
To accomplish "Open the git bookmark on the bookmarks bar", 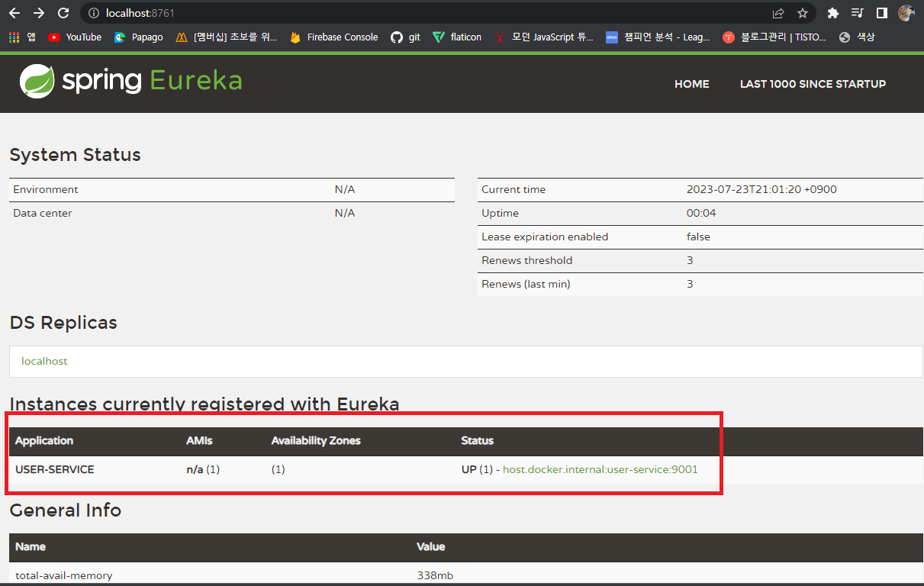I will pos(404,37).
